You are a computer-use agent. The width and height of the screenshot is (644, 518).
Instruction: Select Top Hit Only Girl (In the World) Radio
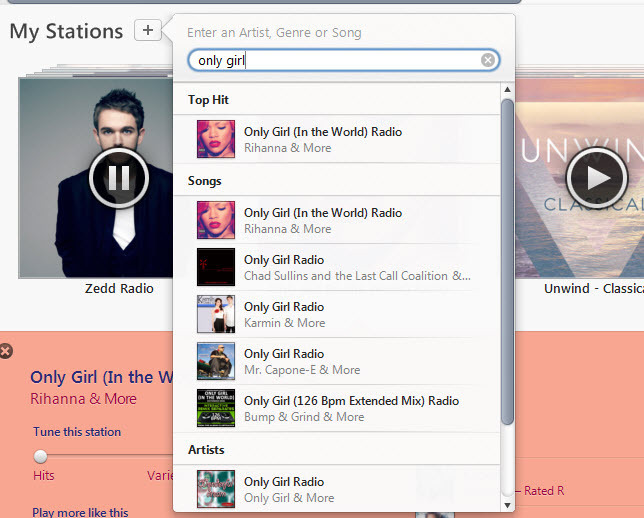coord(337,139)
